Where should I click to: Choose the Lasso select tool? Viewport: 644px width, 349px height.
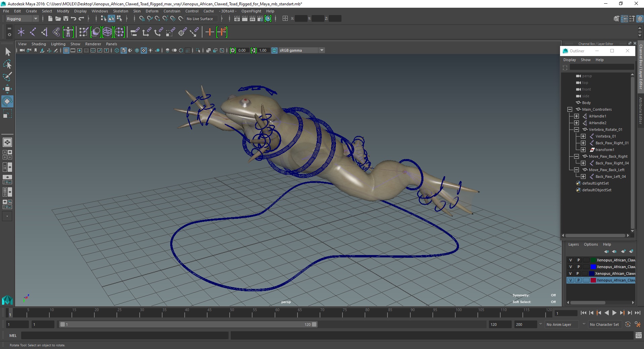click(x=7, y=64)
